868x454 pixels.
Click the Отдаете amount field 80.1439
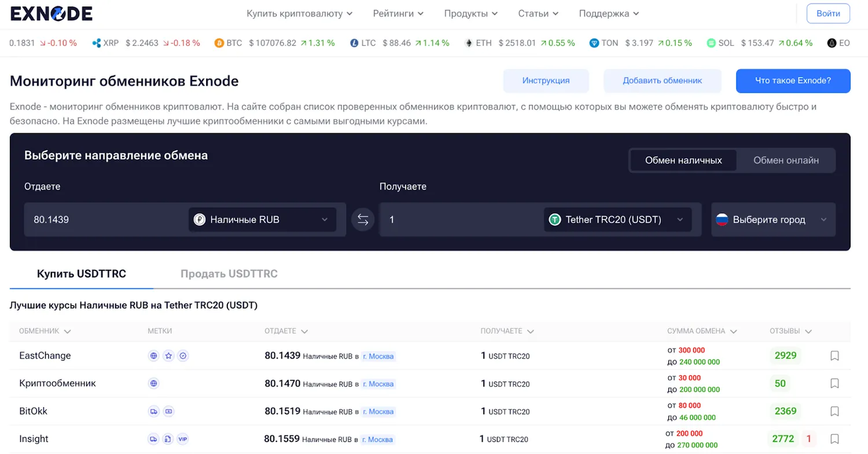(106, 219)
